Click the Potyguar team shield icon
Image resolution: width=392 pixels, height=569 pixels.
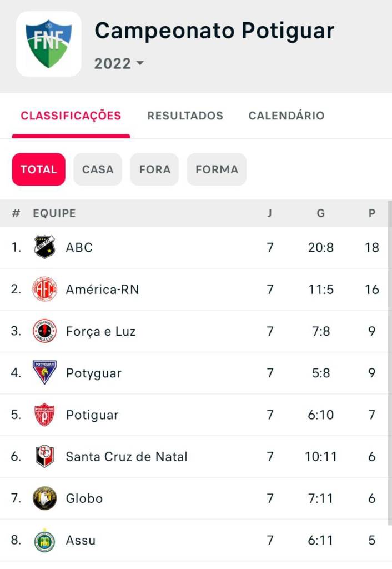44,373
